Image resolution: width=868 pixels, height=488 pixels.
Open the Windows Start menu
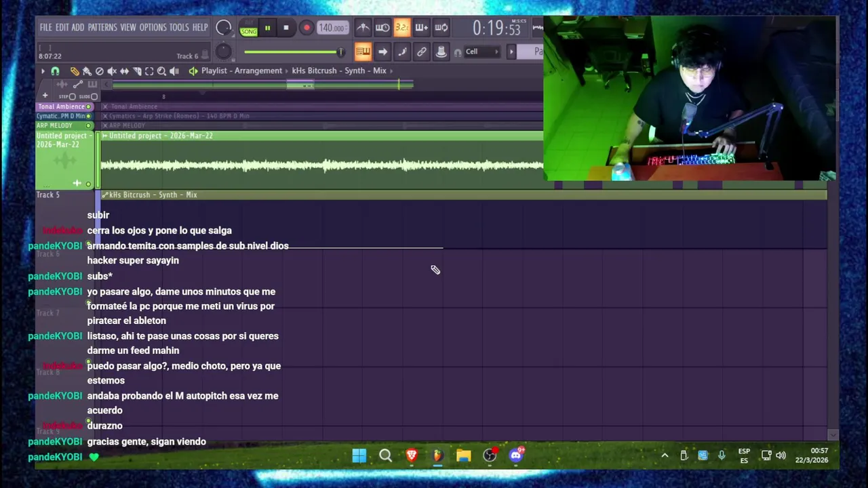point(359,455)
